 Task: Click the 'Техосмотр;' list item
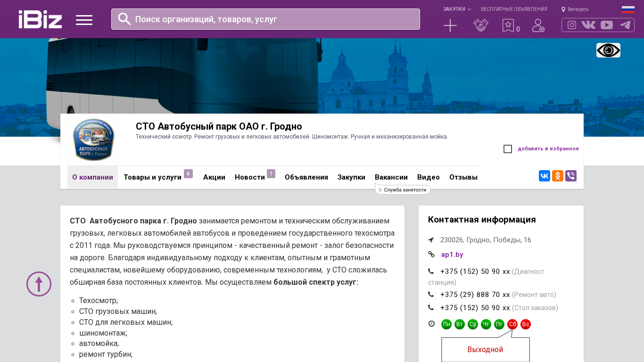coord(99,300)
